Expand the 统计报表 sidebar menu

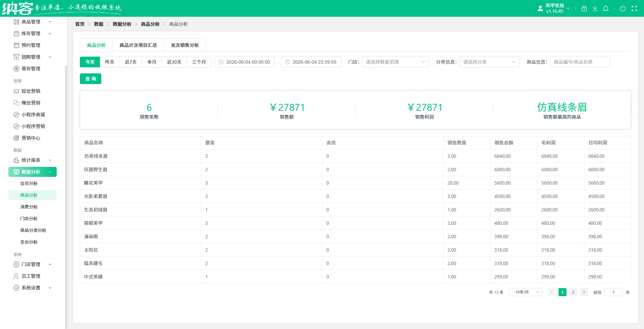point(33,160)
